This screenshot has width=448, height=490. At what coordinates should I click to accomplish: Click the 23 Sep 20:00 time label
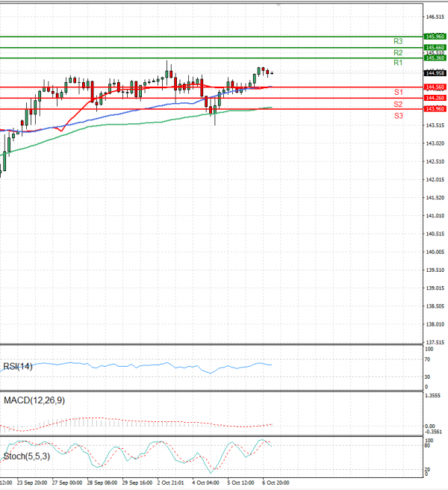(x=32, y=483)
